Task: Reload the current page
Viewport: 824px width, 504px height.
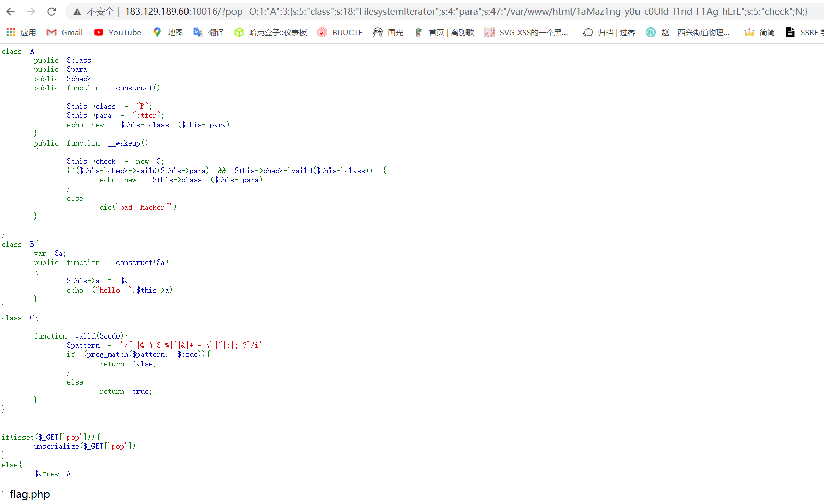Action: click(x=51, y=11)
